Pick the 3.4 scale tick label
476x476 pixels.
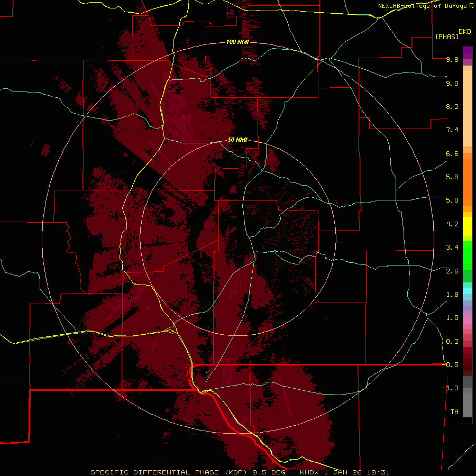[452, 248]
